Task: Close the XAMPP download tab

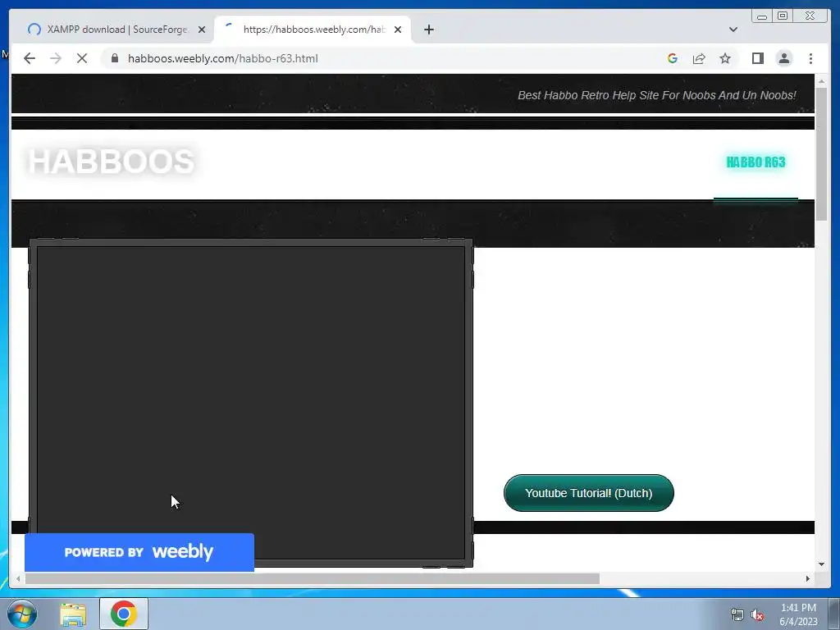Action: click(202, 30)
